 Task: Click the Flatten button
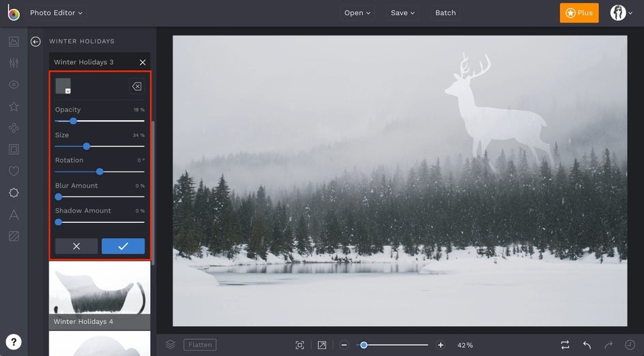point(200,345)
